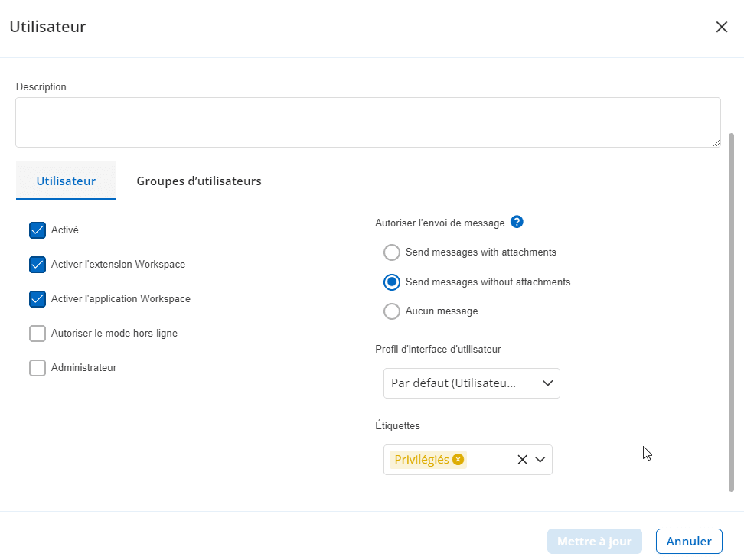Click the Mettre à jour button
744x560 pixels.
(594, 542)
